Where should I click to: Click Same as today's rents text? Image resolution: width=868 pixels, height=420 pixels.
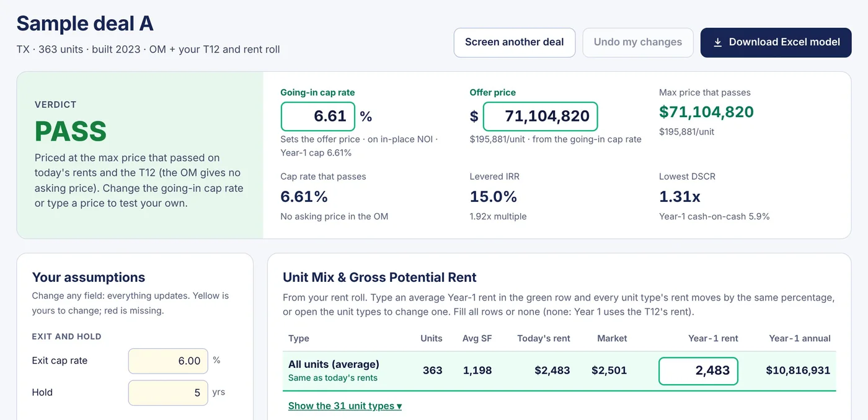pos(333,378)
